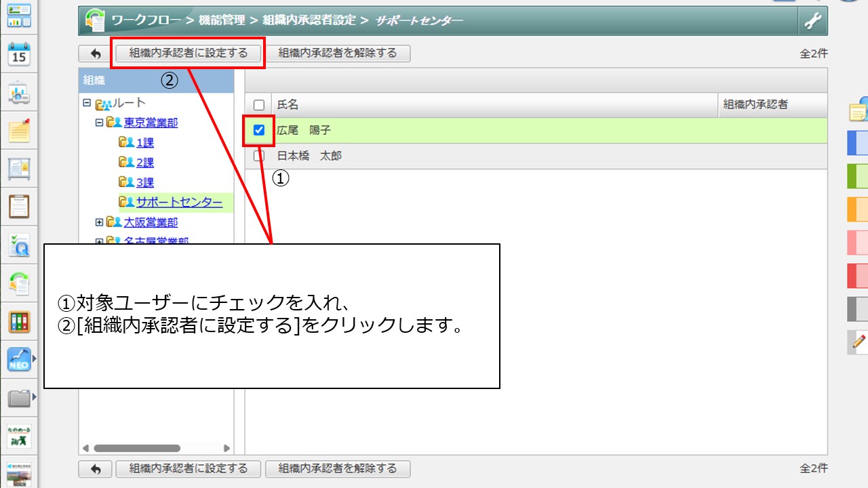The width and height of the screenshot is (868, 488).
Task: Open the brown clipboard icon in sidebar
Action: tap(19, 206)
